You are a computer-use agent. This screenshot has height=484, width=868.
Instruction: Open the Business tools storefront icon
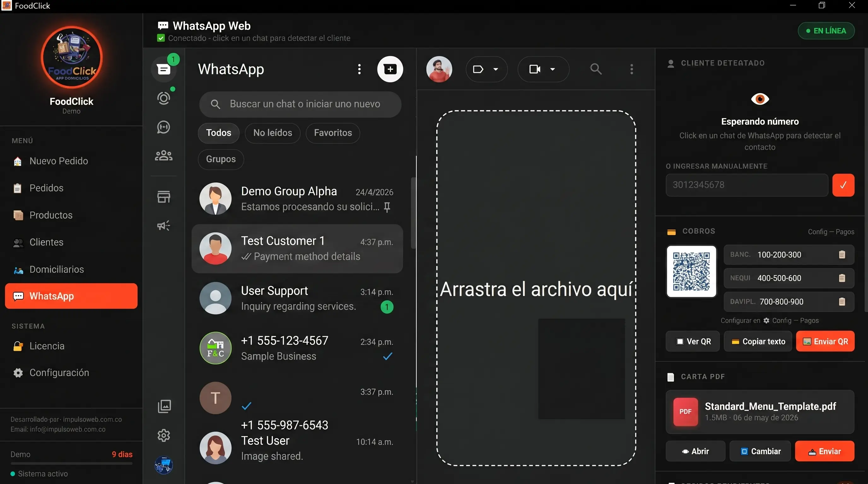point(164,197)
